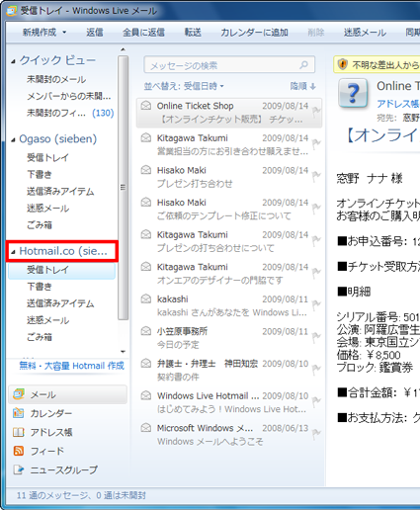The height and width of the screenshot is (510, 420).
Task: Click 全員に返信 reply-all button
Action: (143, 33)
